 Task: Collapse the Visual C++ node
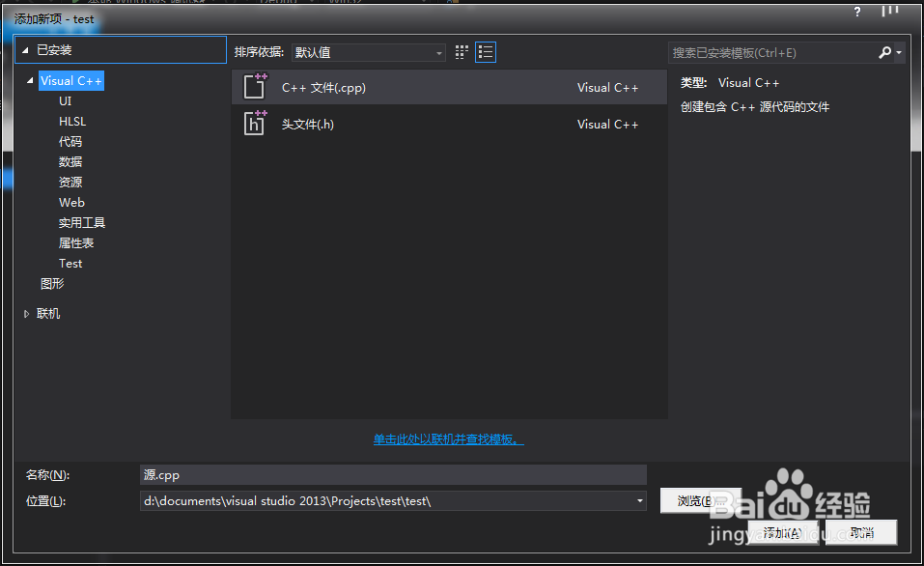(29, 80)
